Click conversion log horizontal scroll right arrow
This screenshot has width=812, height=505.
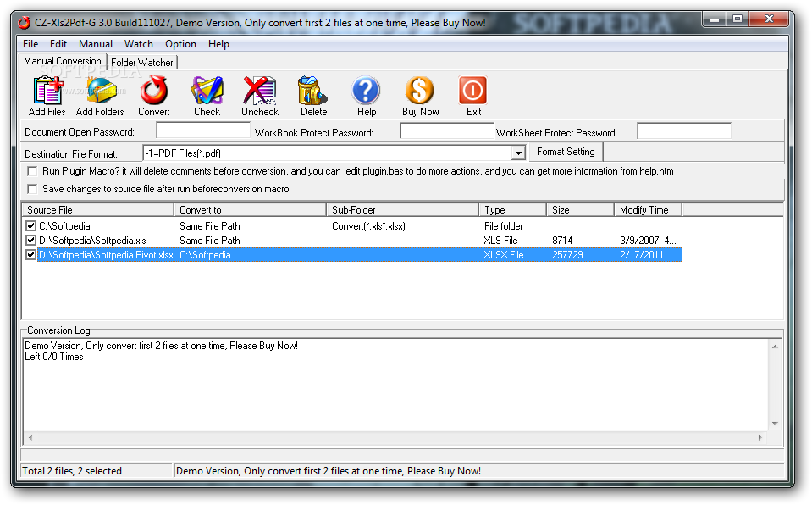760,437
